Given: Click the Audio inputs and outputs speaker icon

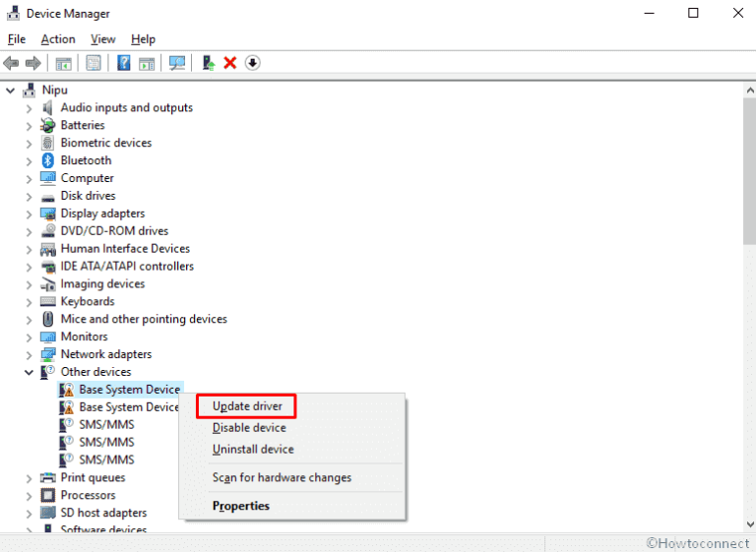Looking at the screenshot, I should [x=47, y=107].
